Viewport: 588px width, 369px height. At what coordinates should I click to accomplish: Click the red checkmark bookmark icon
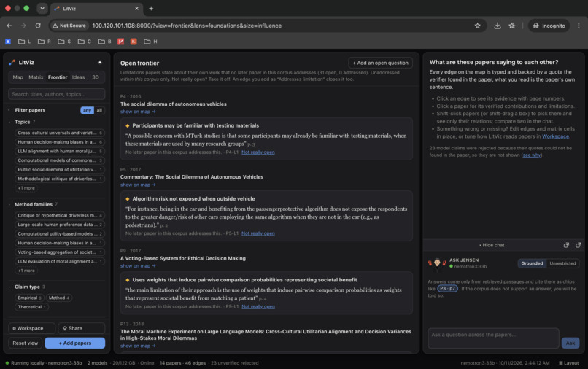pos(121,42)
